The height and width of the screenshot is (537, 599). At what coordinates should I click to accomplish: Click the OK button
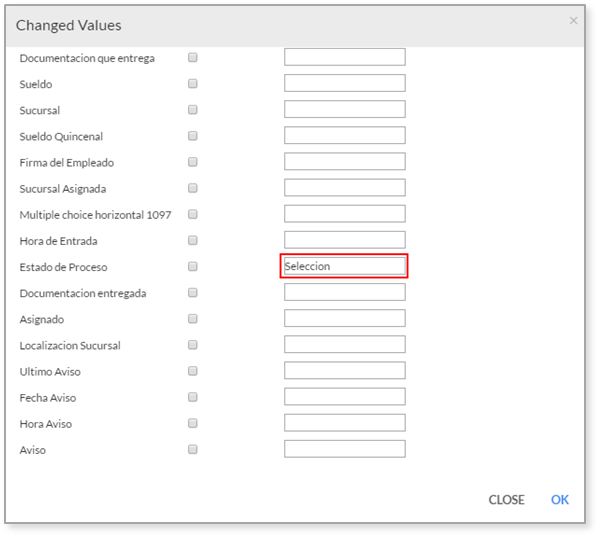click(560, 500)
